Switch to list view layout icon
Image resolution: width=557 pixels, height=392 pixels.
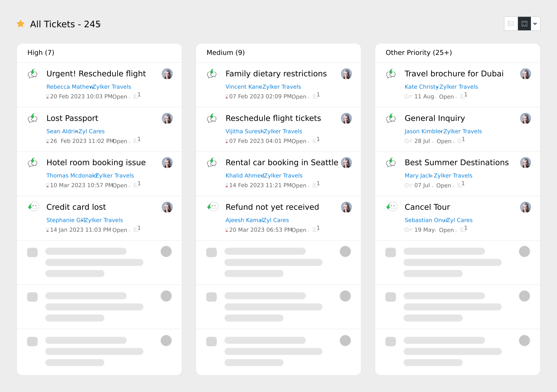click(511, 23)
